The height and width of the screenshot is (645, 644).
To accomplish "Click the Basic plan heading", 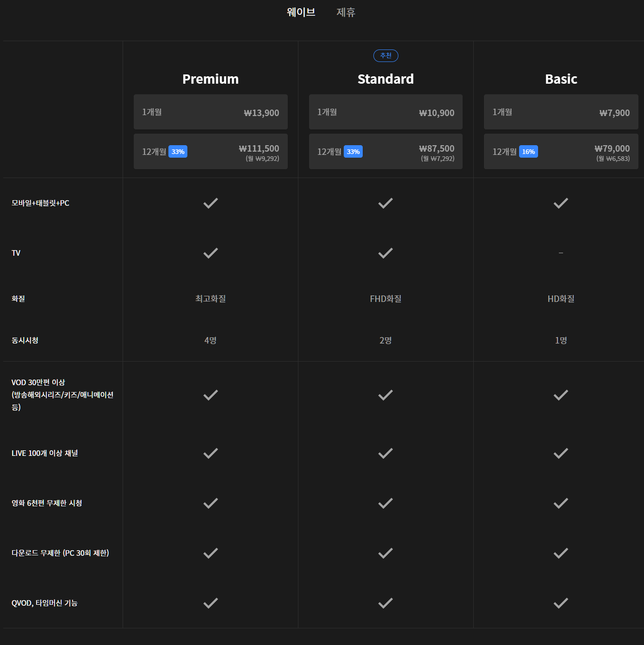I will (x=561, y=79).
